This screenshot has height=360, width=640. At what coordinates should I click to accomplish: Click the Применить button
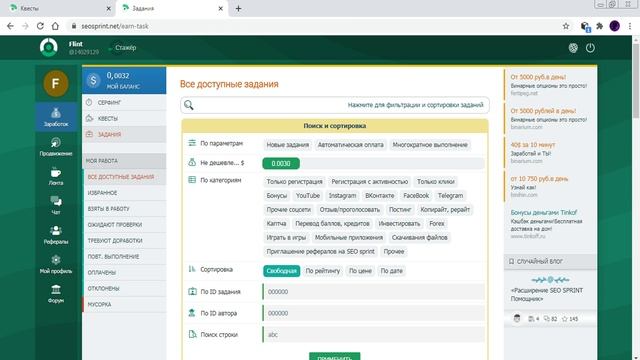pos(335,357)
